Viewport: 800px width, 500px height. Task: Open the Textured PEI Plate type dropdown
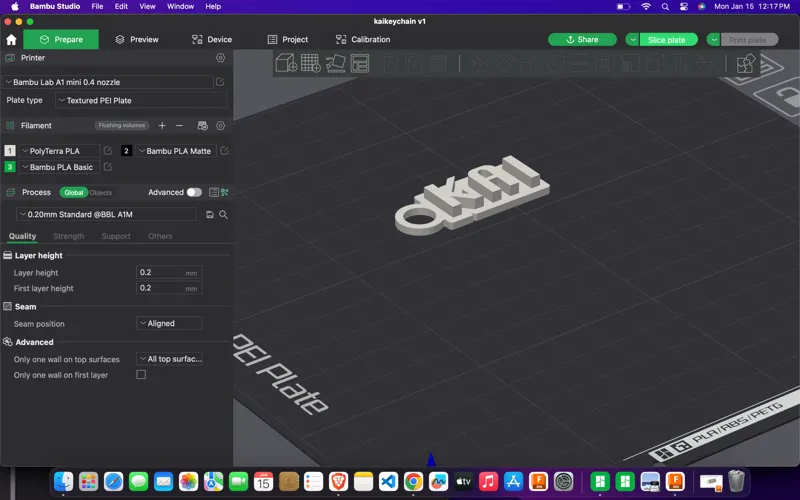click(141, 101)
